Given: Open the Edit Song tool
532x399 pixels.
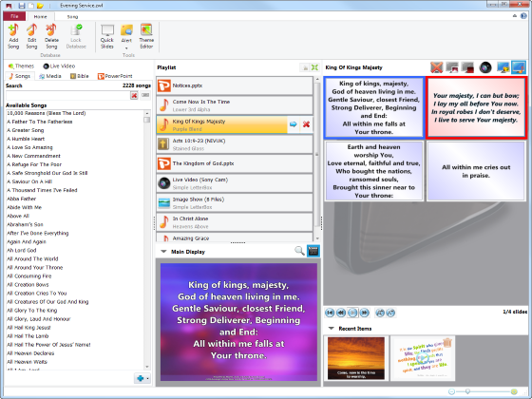Looking at the screenshot, I should 31,36.
